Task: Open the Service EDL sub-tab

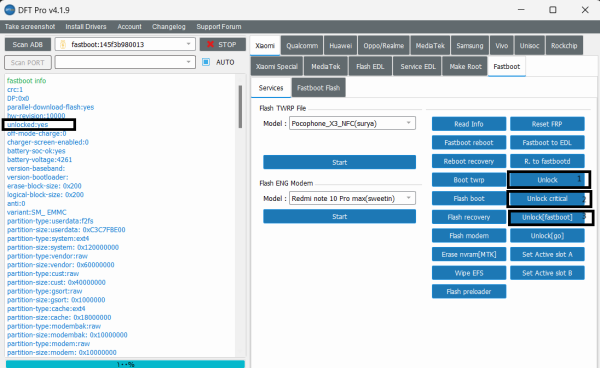Action: coord(417,67)
